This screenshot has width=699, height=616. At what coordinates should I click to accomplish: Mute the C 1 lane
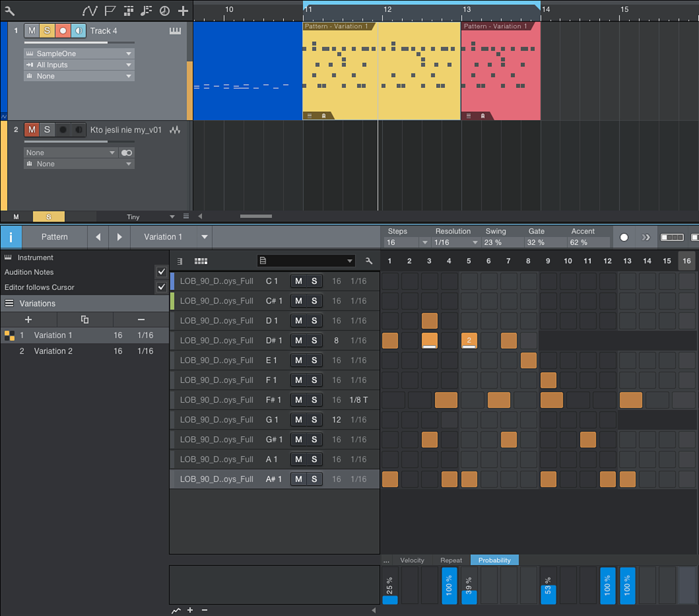298,281
